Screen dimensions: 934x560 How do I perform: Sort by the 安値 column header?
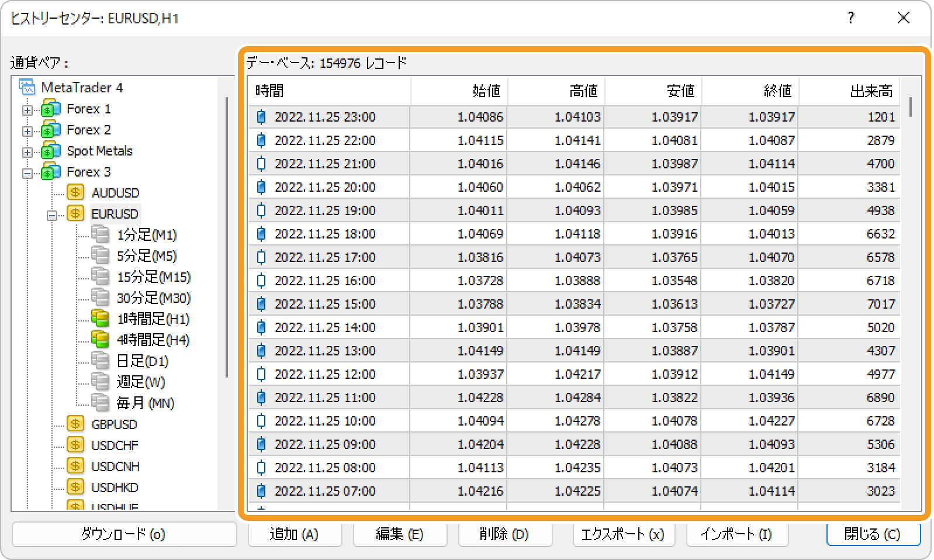(653, 91)
